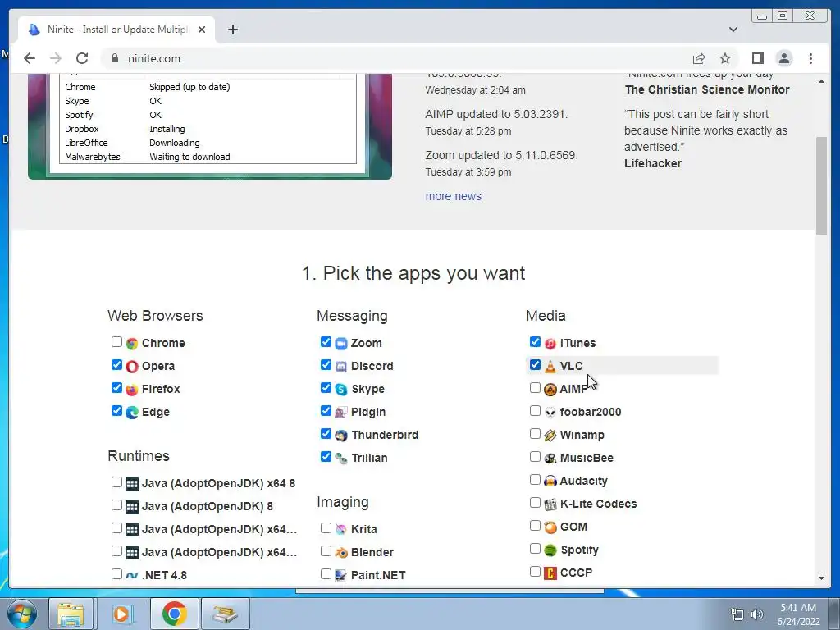The width and height of the screenshot is (840, 630).
Task: Click the iTunes app icon
Action: [550, 344]
